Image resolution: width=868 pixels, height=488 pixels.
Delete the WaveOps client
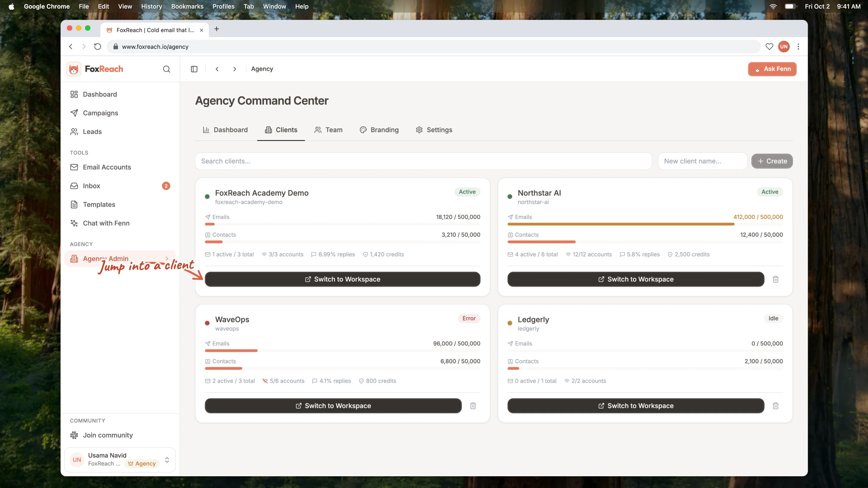473,406
